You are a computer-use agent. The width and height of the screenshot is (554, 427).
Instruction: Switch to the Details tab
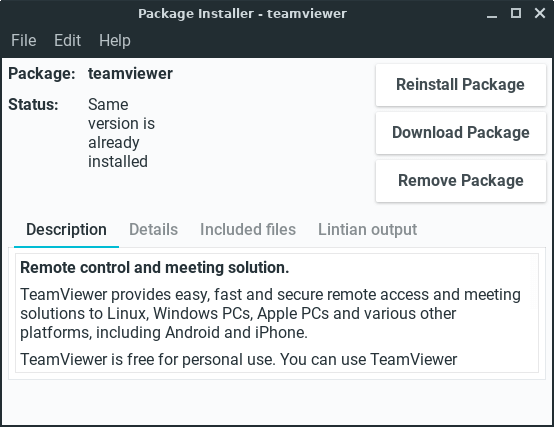(153, 230)
